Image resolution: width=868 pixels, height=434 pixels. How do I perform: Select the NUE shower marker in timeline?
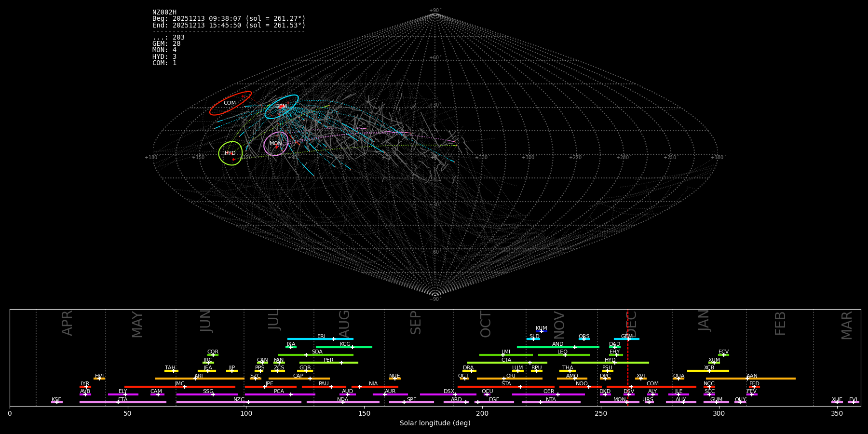click(x=395, y=379)
